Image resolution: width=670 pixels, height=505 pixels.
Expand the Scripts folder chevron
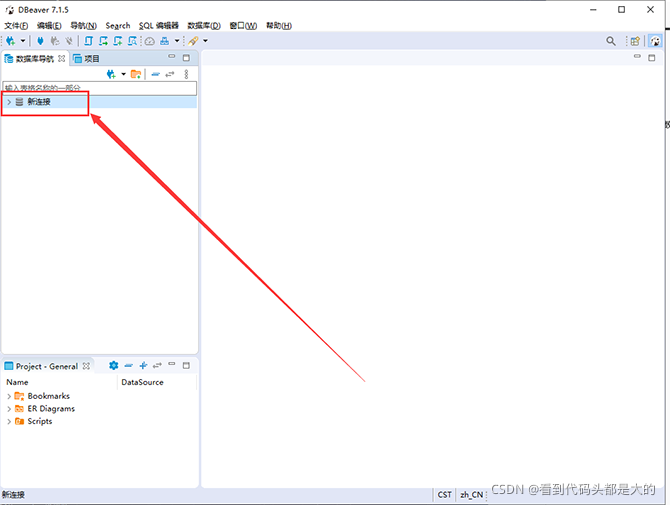coord(9,422)
